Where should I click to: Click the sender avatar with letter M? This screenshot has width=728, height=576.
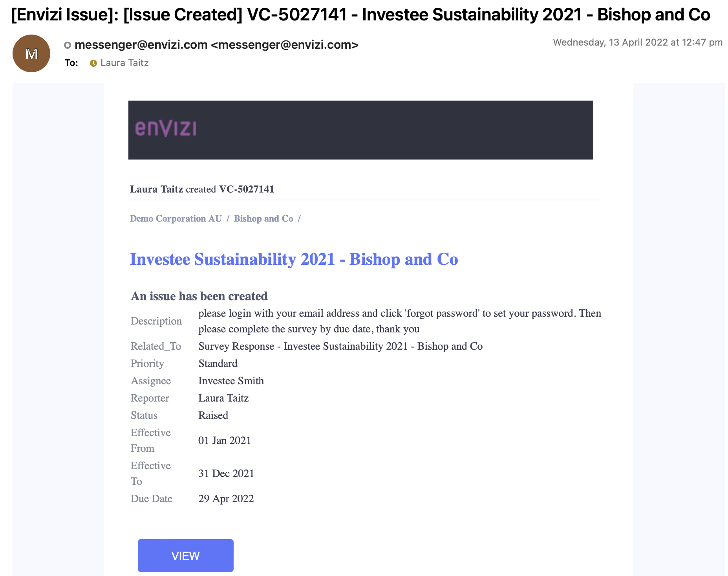(31, 53)
